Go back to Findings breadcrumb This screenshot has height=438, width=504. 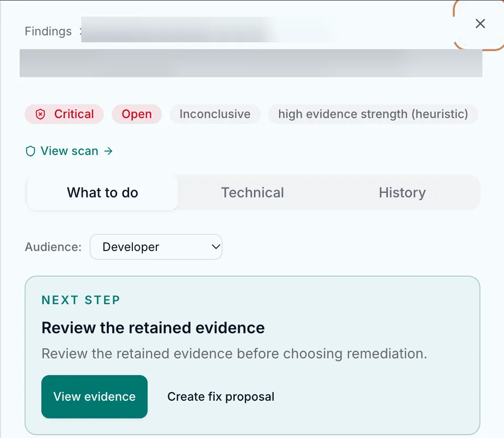tap(48, 31)
